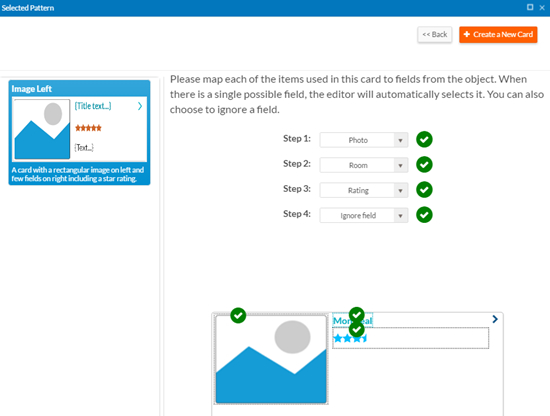The width and height of the screenshot is (550, 416).
Task: Open the Step 1 Photo dropdown
Action: tap(364, 140)
